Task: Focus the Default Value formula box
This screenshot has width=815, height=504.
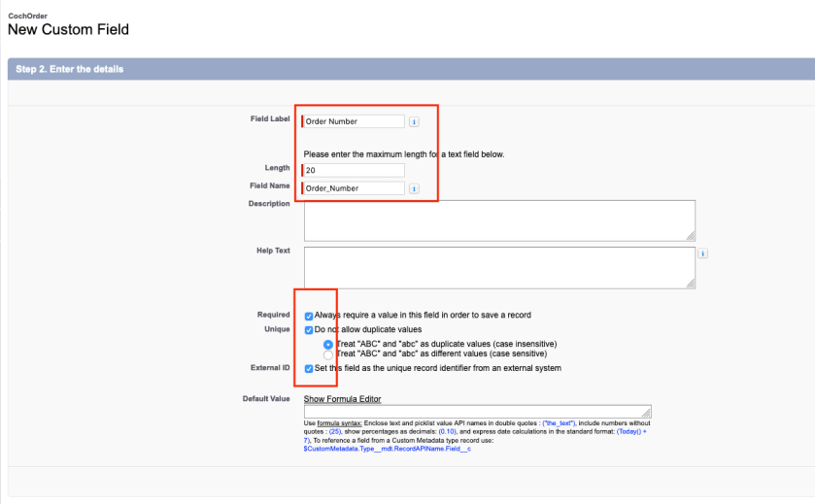Action: 476,412
